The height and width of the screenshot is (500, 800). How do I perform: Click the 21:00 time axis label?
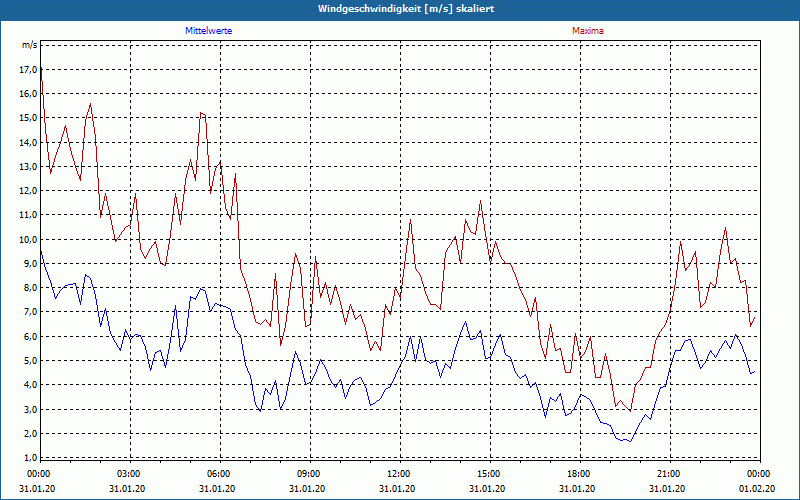click(x=667, y=474)
